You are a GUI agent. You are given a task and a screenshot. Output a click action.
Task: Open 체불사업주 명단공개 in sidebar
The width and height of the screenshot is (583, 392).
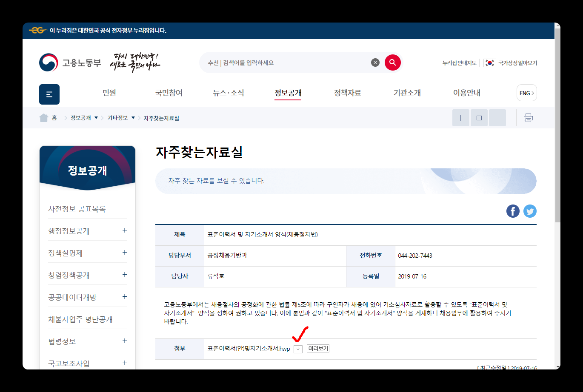click(x=80, y=319)
